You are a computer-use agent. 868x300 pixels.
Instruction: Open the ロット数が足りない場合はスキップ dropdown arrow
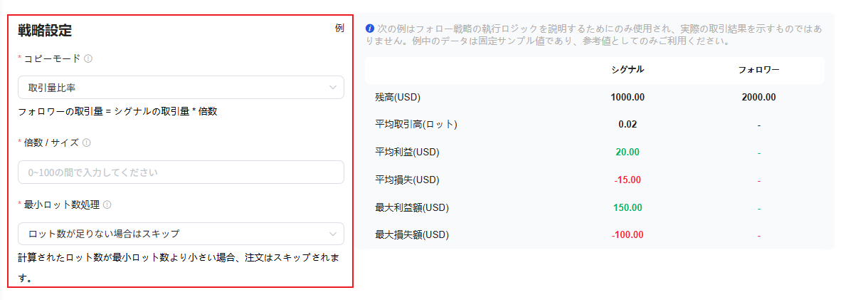332,234
